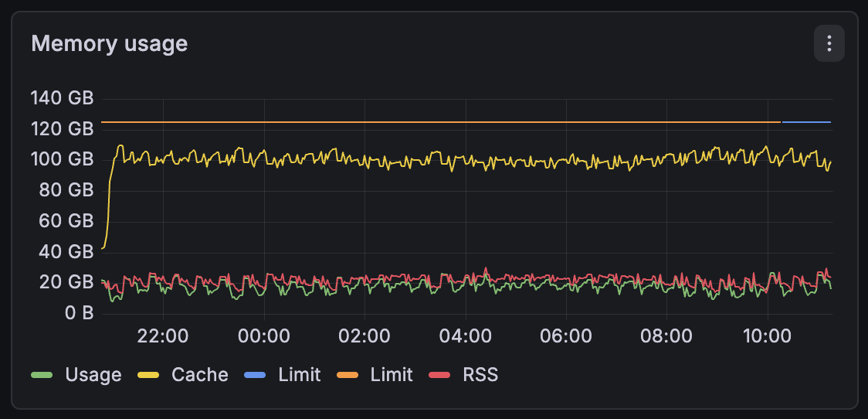Screen dimensions: 868x419
Task: Click the 00:00 time axis label
Action: (264, 336)
